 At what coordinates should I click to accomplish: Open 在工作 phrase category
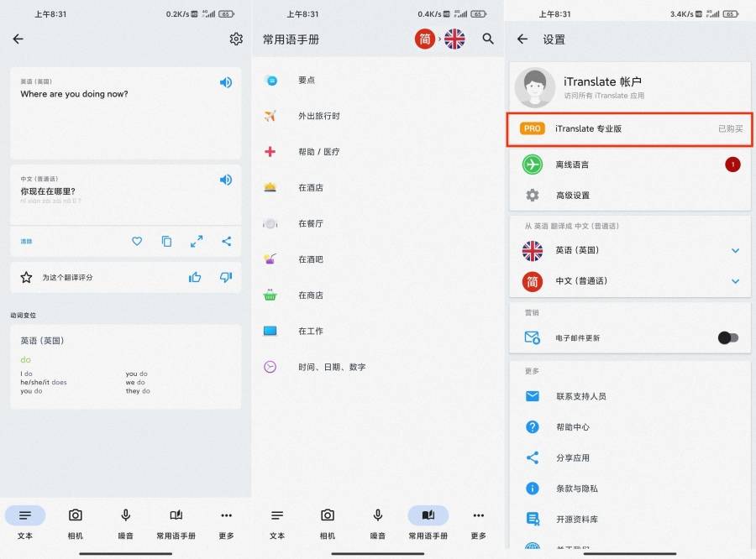point(378,331)
